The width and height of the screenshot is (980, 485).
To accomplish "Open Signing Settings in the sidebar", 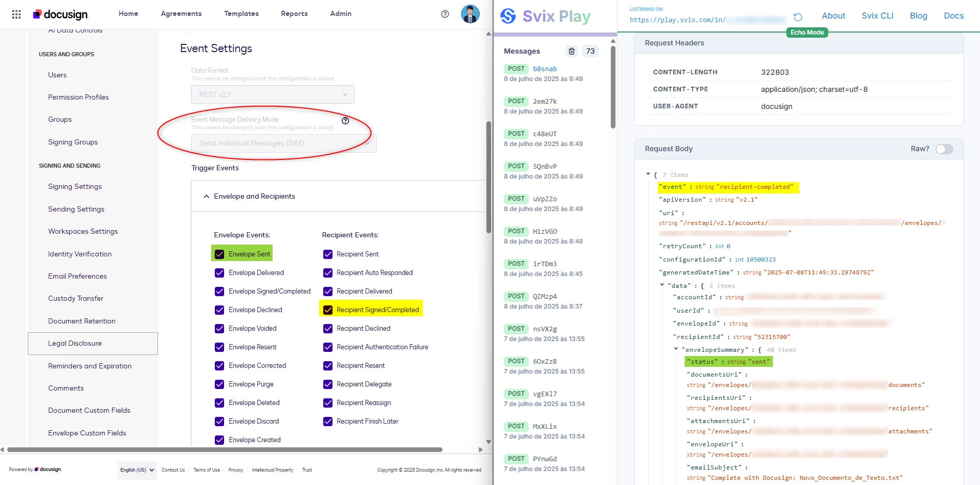I will click(x=75, y=187).
